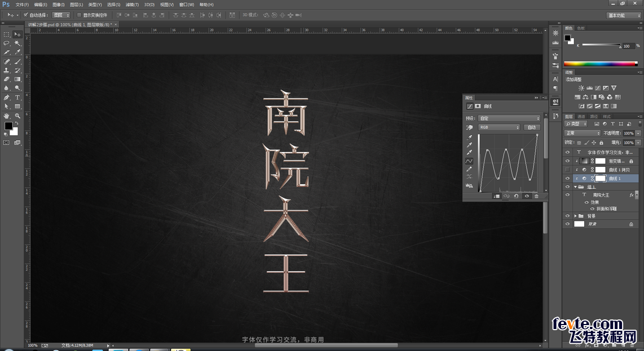Screen dimensions: 644x351
Task: Open the RGB channel dropdown
Action: pos(499,127)
